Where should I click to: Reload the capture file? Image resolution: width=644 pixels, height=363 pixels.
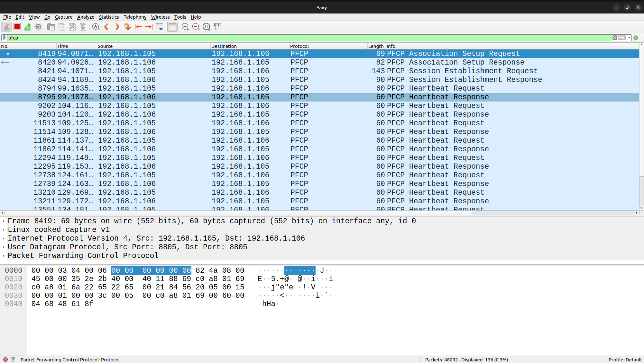pos(83,27)
